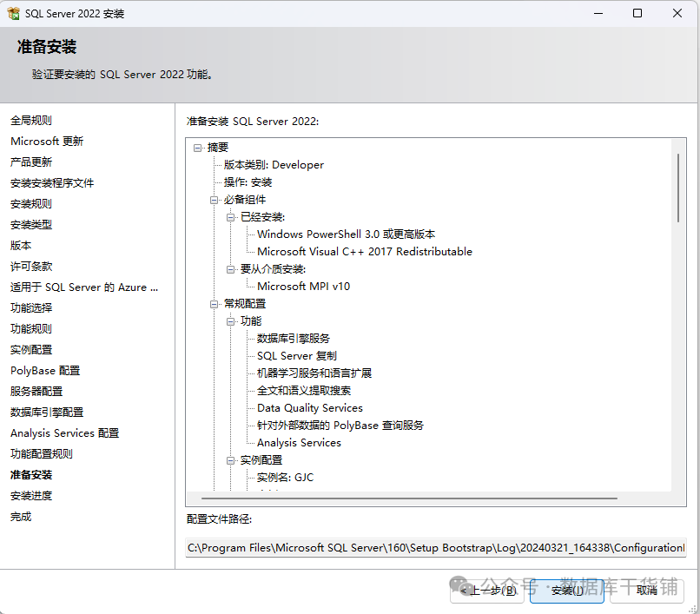700x614 pixels.
Task: Click the 安装(I) install button
Action: pos(567,591)
